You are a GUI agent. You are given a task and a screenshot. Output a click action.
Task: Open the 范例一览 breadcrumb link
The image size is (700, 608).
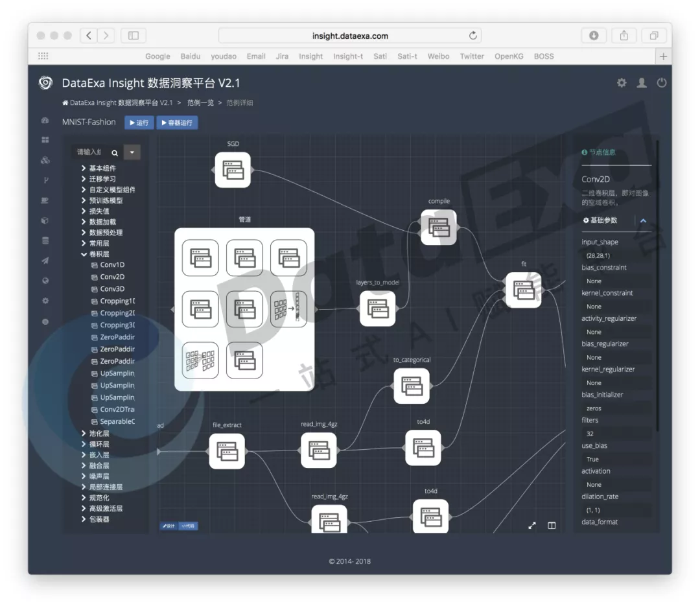200,102
